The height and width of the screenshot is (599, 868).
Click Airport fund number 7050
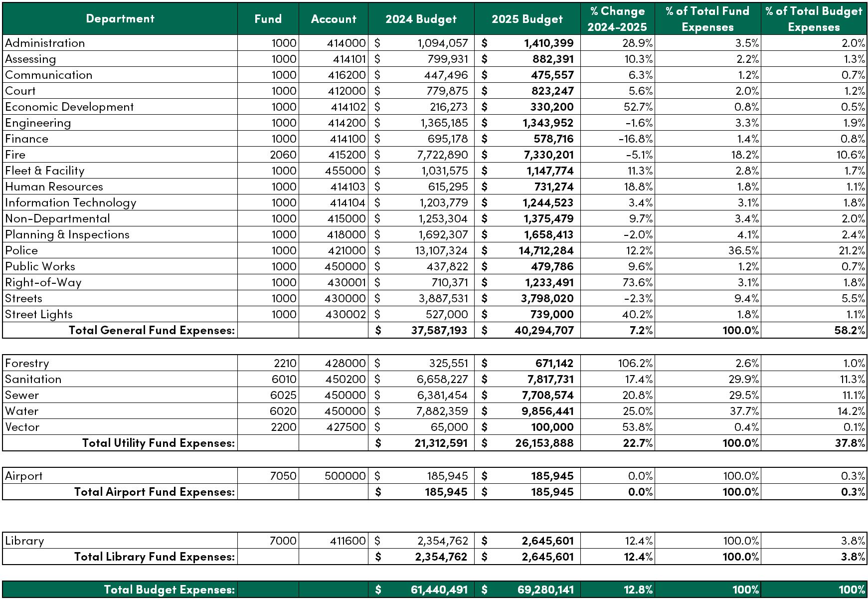pos(283,476)
